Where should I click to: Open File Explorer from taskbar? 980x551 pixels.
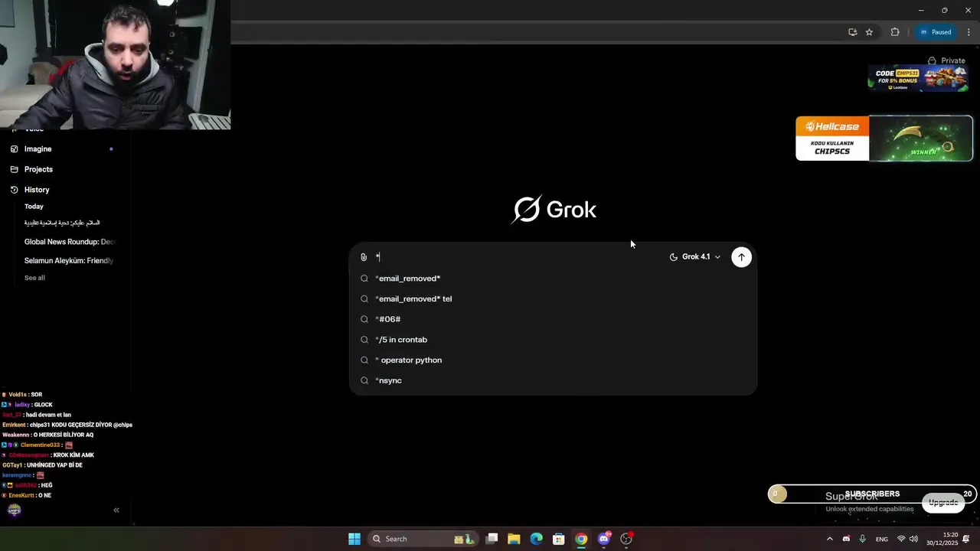coord(514,539)
